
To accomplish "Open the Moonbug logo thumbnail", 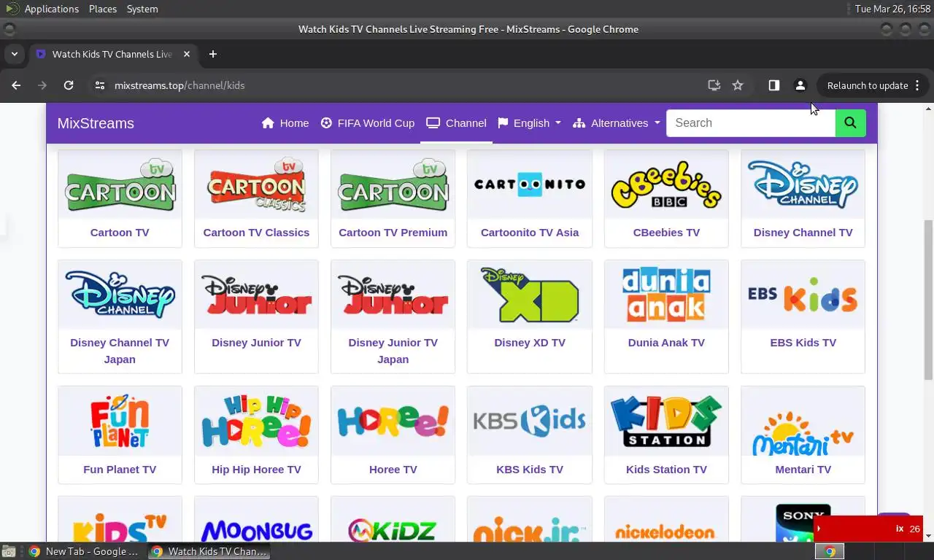I will [x=256, y=520].
